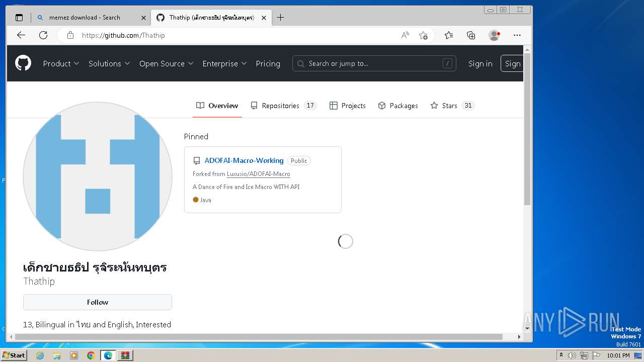Open the Stars tab
The height and width of the screenshot is (362, 644).
point(452,106)
